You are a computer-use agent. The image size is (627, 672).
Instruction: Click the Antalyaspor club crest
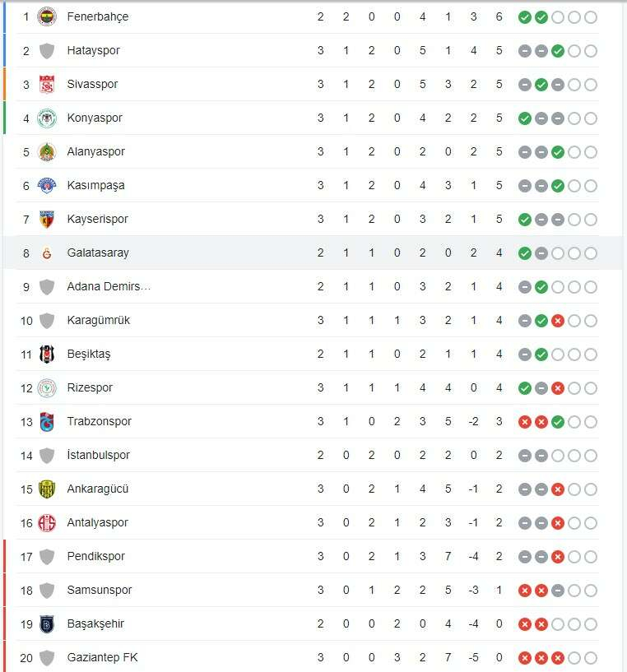click(47, 523)
